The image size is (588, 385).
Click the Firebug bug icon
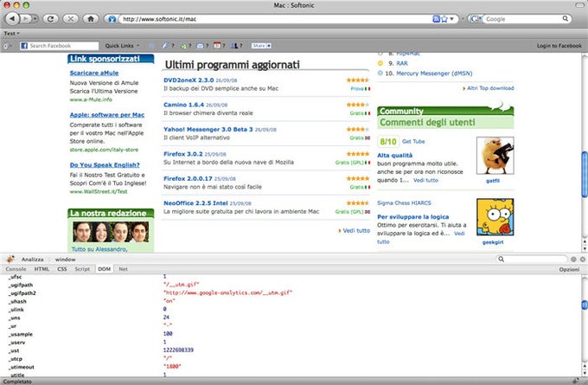click(10, 259)
